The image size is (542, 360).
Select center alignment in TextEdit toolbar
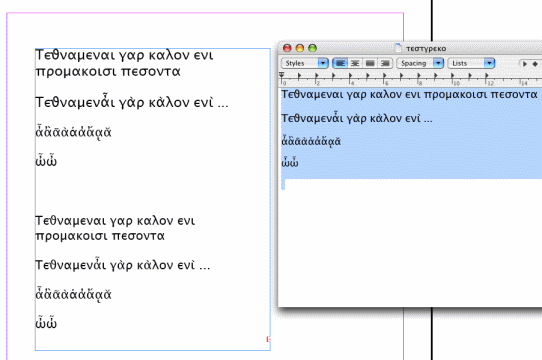[x=355, y=63]
